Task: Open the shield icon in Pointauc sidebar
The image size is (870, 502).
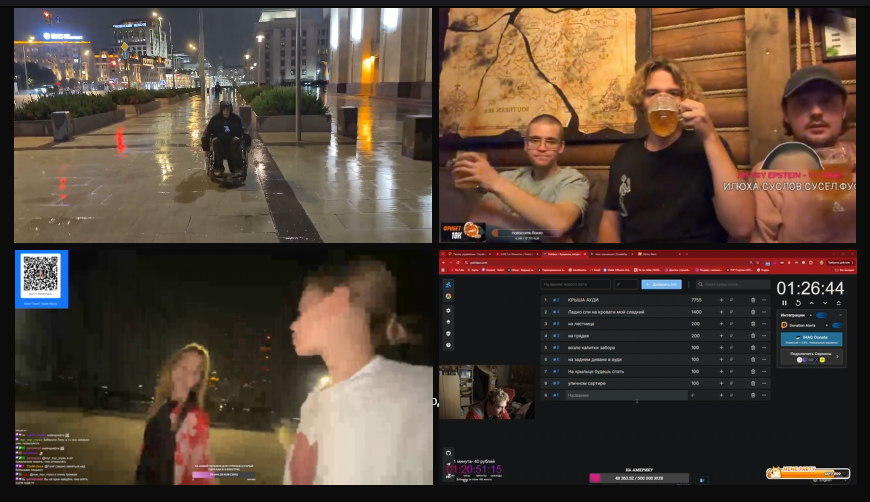Action: click(448, 333)
